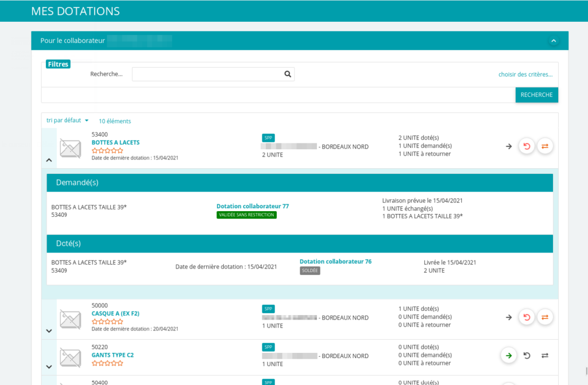The height and width of the screenshot is (385, 588).
Task: Collapse BOTTES A LACETS details with up chevron
Action: point(49,160)
